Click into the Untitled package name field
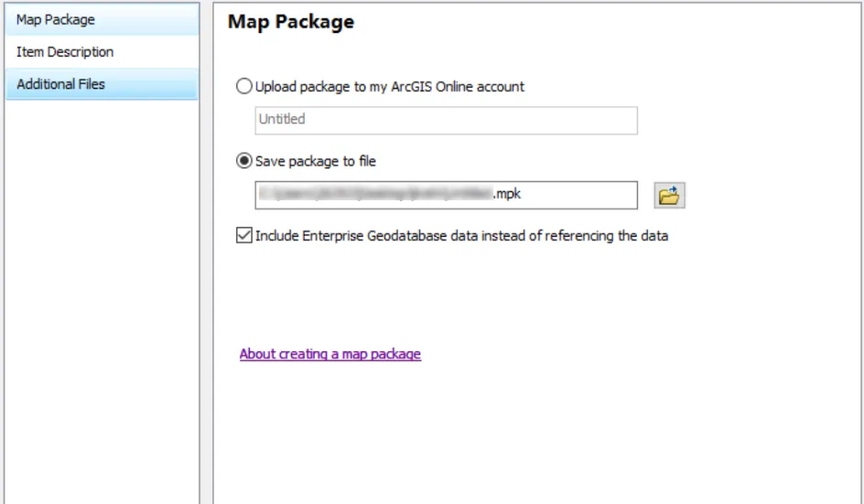The width and height of the screenshot is (864, 504). 445,120
